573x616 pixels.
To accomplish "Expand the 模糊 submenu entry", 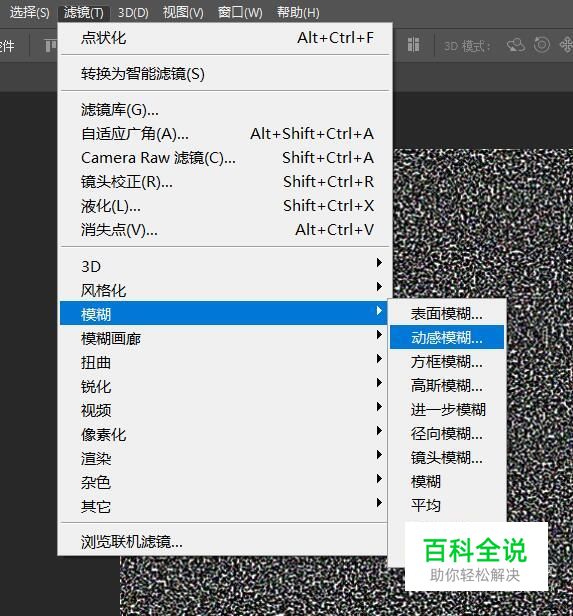I will point(223,313).
